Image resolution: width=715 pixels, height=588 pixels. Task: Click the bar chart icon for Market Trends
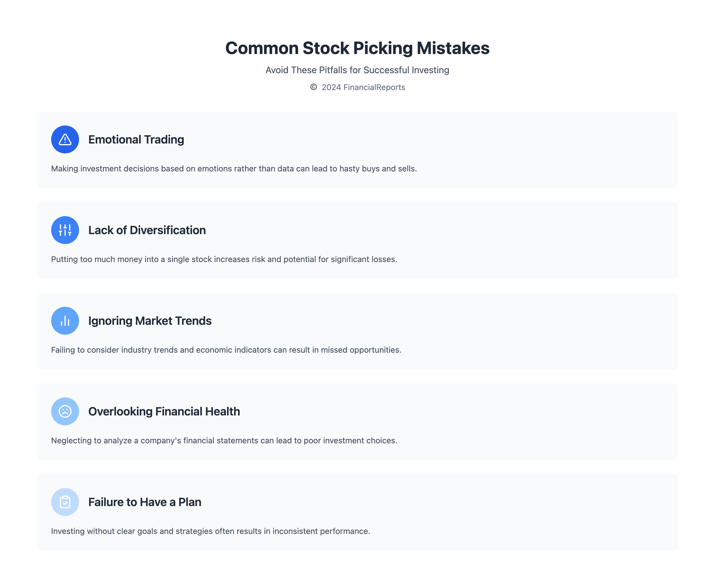tap(65, 321)
